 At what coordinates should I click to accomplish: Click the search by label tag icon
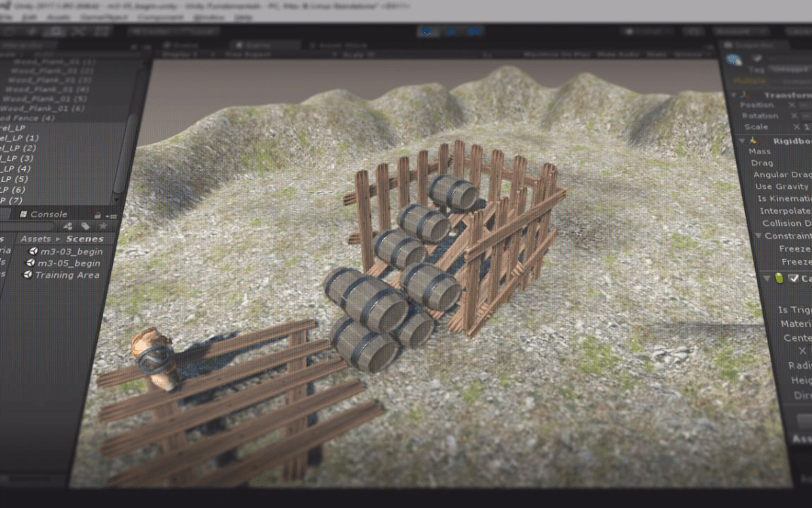pos(86,226)
